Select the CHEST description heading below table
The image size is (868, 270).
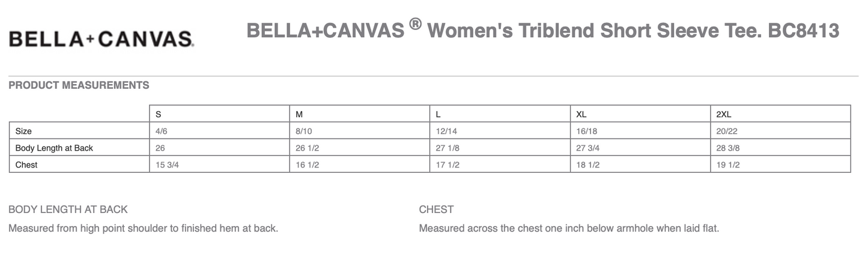tap(436, 209)
